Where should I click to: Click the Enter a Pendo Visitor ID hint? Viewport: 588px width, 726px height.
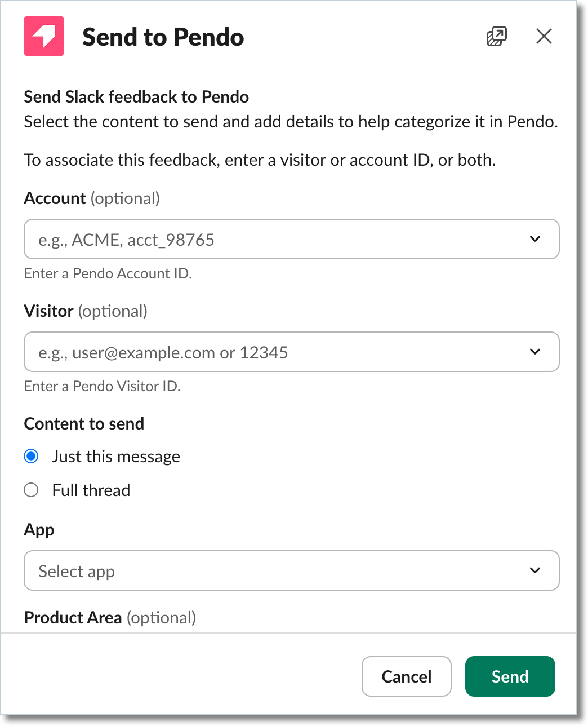[x=103, y=387]
